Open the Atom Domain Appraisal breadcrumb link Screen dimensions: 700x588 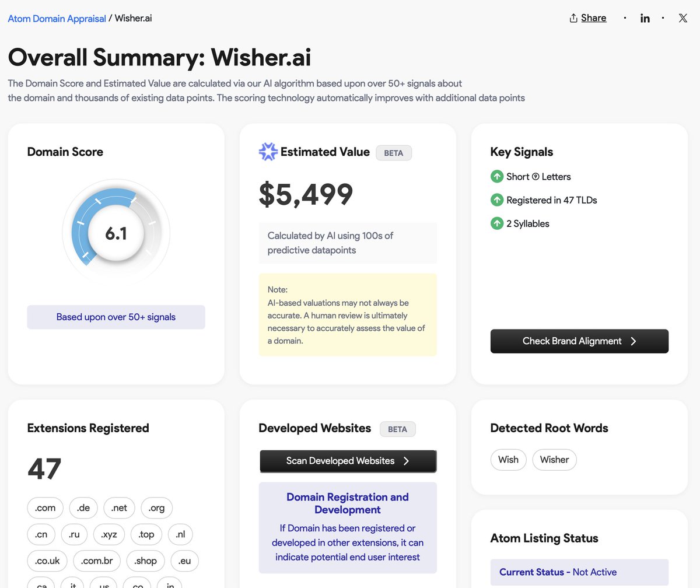tap(57, 18)
